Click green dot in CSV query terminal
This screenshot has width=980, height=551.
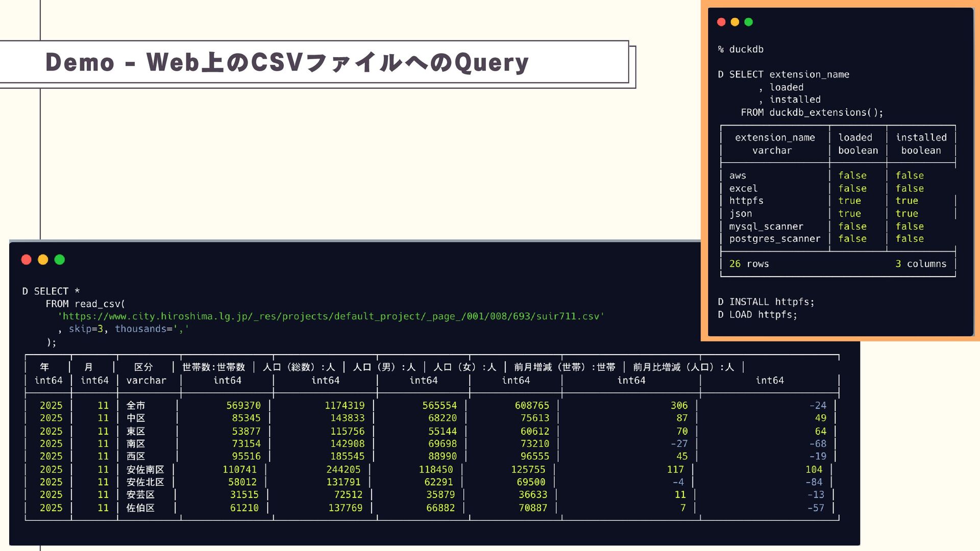point(60,260)
